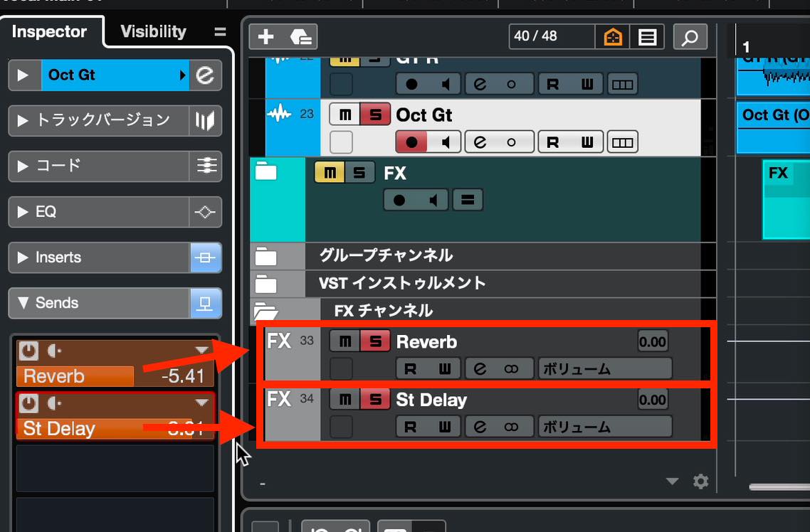
Task: Open Oct Gt channel settings in Inspector
Action: (x=205, y=75)
